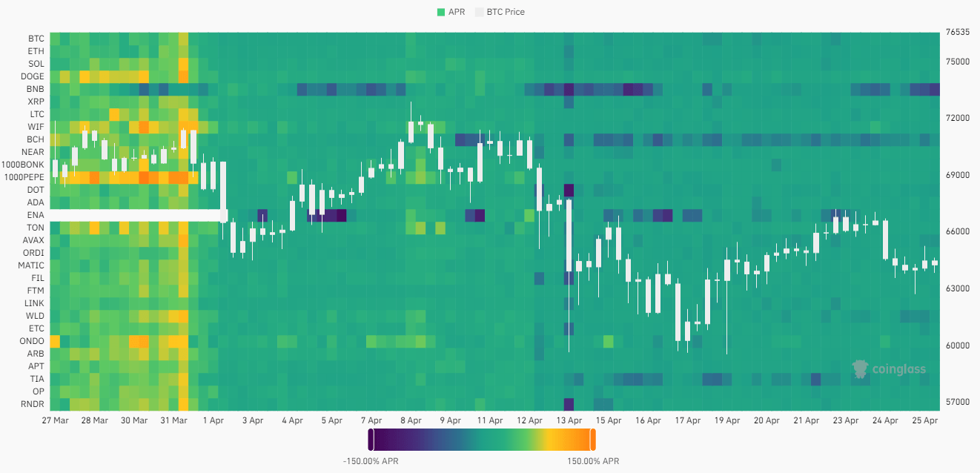The height and width of the screenshot is (473, 980).
Task: Click the 27 Mar date label
Action: pos(56,420)
